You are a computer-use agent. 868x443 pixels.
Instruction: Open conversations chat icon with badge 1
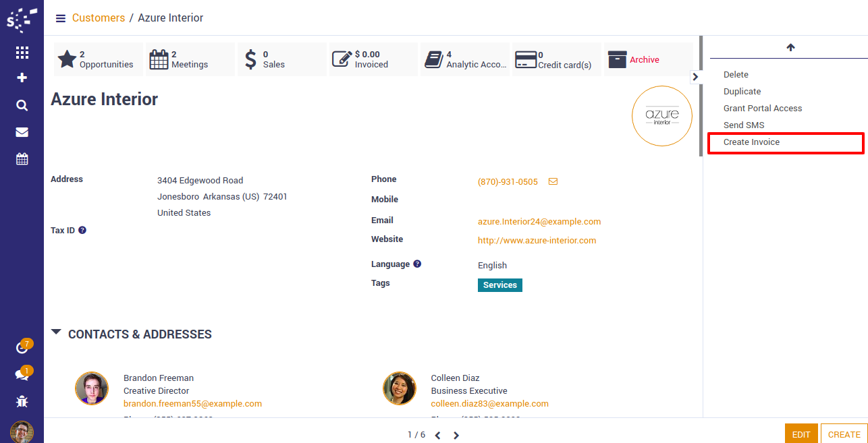point(22,375)
